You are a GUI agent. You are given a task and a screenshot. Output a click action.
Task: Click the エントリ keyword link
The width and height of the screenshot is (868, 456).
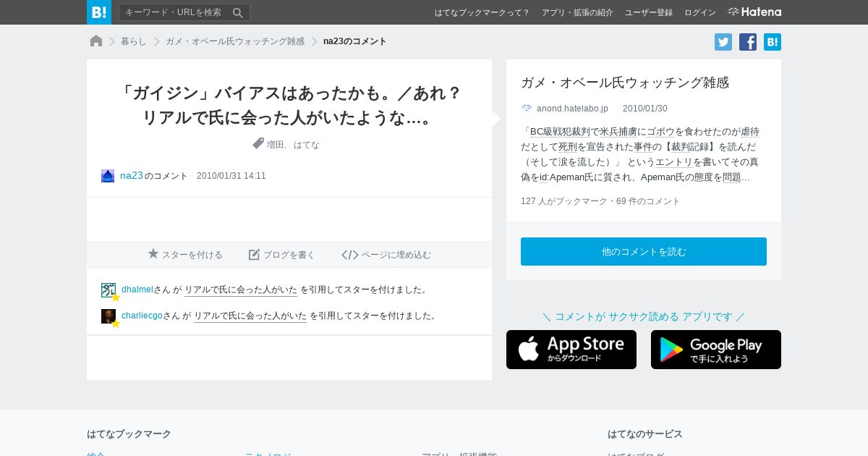(x=673, y=162)
